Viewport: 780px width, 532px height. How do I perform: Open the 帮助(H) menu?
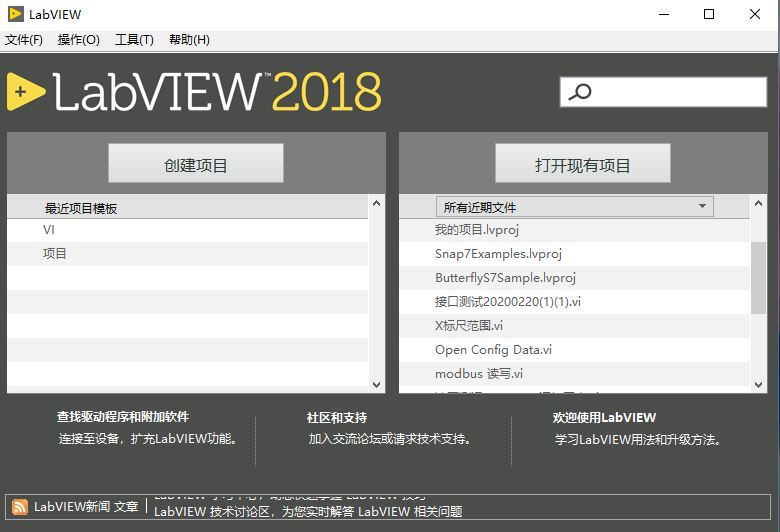(190, 40)
